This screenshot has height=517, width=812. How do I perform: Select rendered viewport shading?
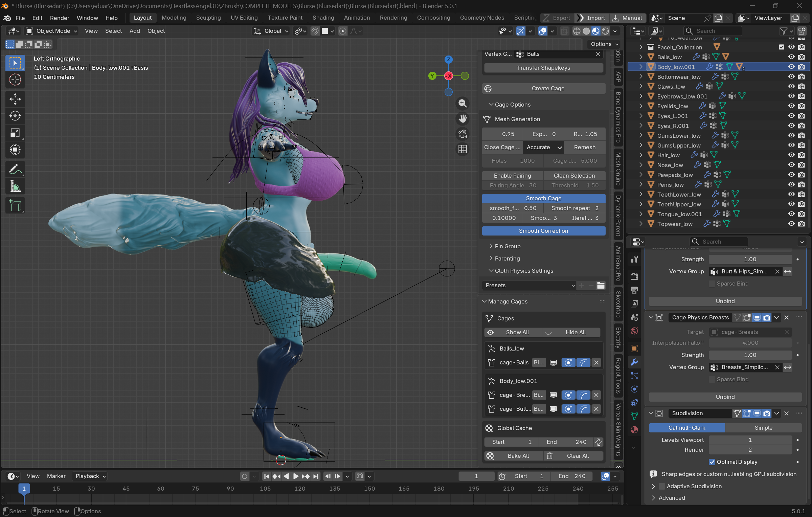[605, 31]
